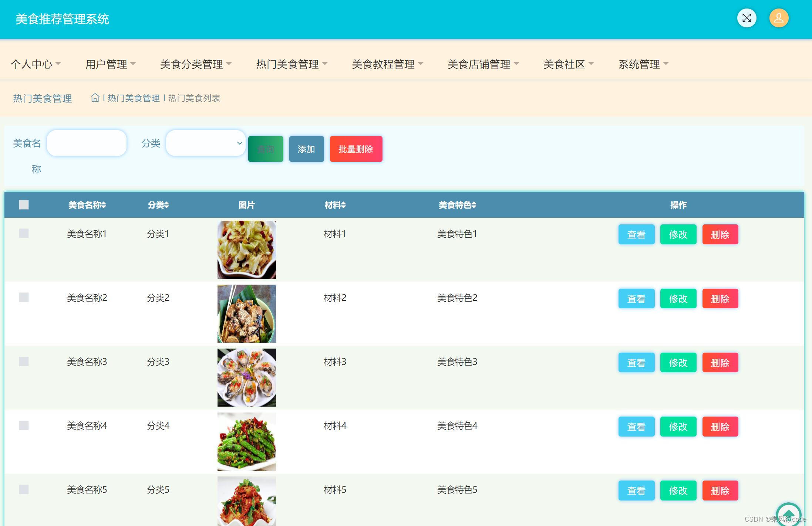Click the 美食名称 search input field

click(87, 143)
